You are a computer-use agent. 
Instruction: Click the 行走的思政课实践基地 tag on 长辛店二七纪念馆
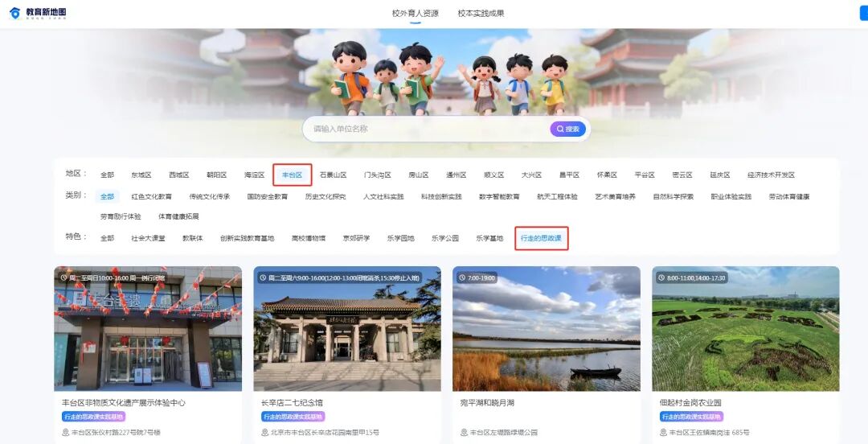click(293, 417)
